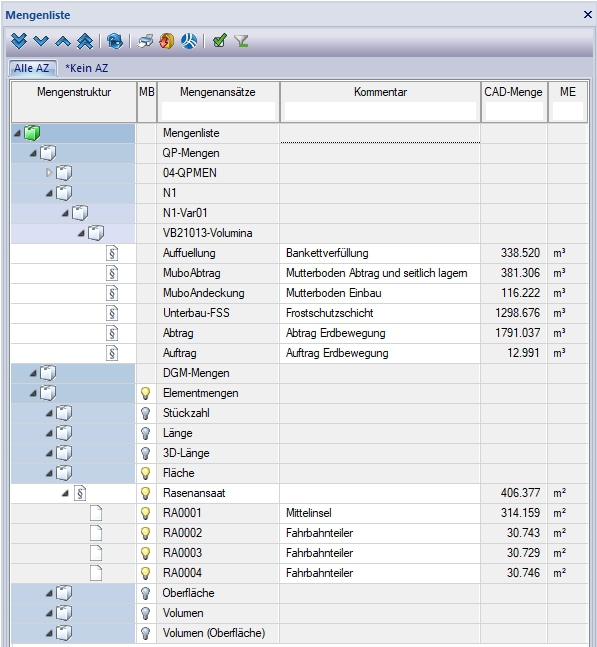Click the single down chevron toolbar icon

coord(41,41)
